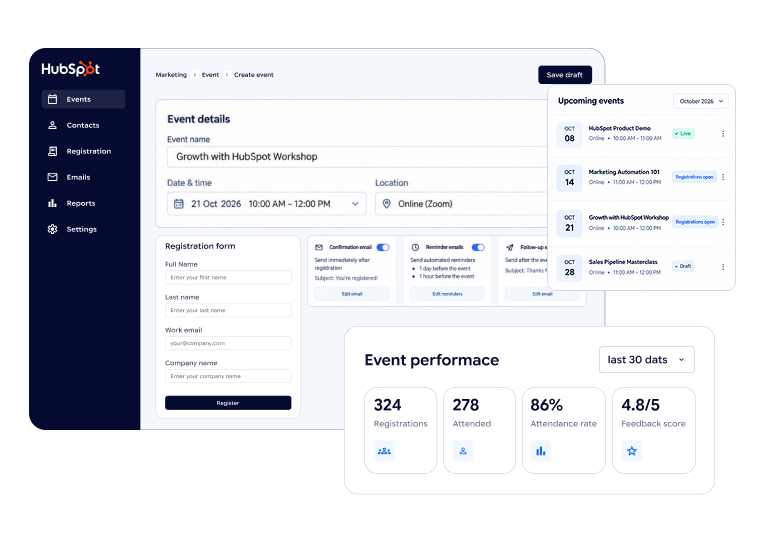Click the Company name input field
Viewport: 765px width, 542px height.
click(228, 376)
